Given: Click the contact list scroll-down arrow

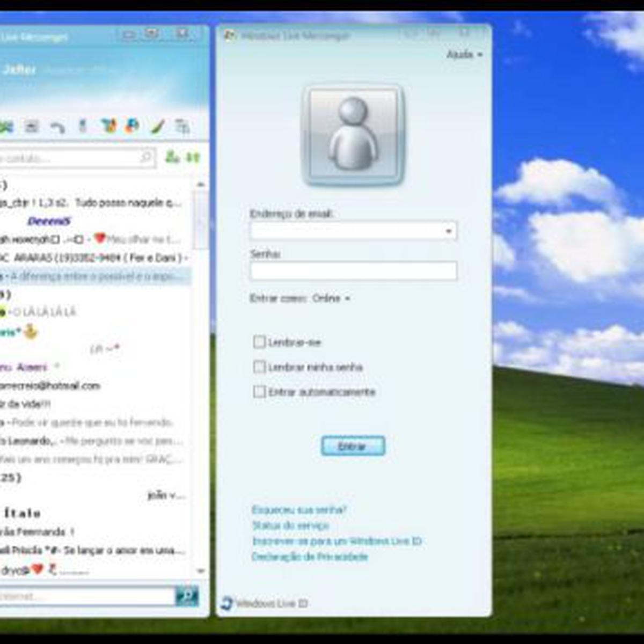Looking at the screenshot, I should point(201,571).
